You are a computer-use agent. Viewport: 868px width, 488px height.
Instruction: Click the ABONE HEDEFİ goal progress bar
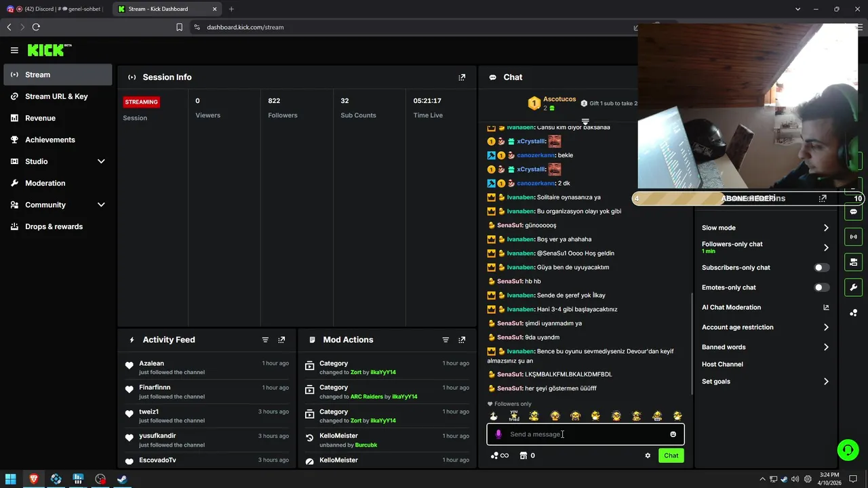pyautogui.click(x=747, y=199)
